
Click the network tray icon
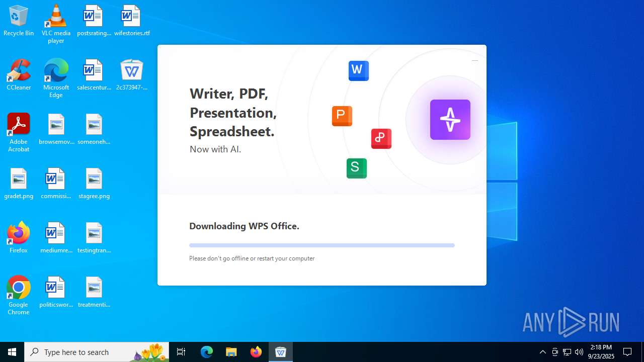pos(567,352)
